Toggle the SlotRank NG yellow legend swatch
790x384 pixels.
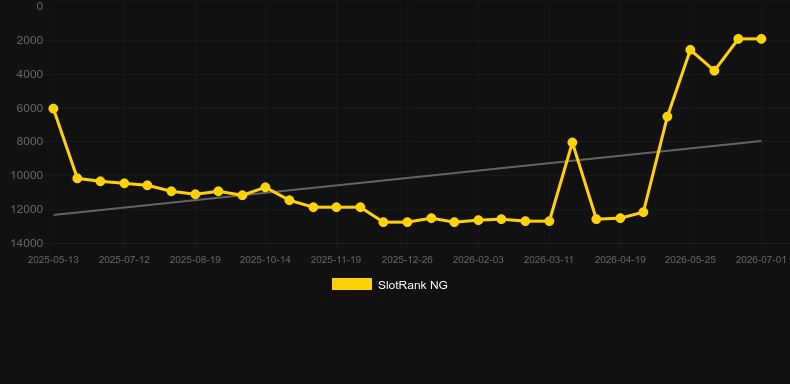[x=352, y=284]
